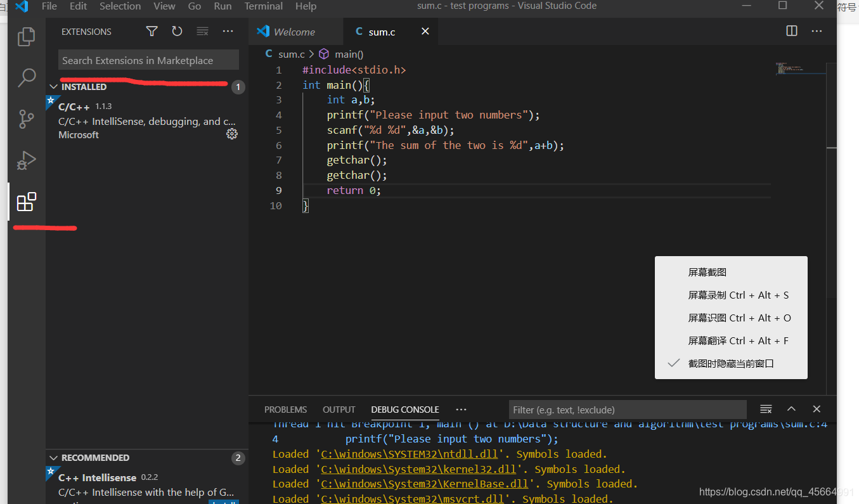Click the return 0; code line
Viewport: 859px width, 504px height.
click(x=354, y=190)
